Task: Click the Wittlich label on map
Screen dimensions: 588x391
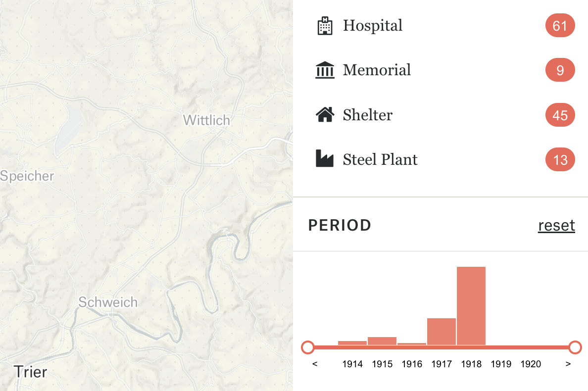Action: coord(206,120)
